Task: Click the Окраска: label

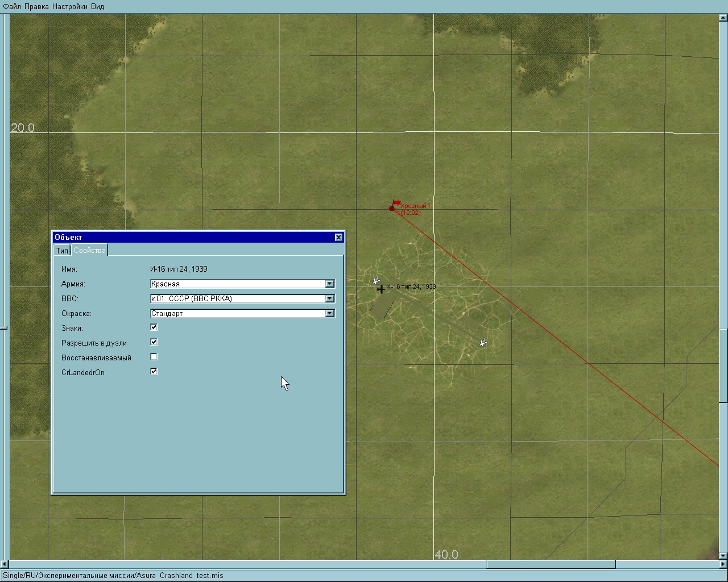Action: (76, 313)
